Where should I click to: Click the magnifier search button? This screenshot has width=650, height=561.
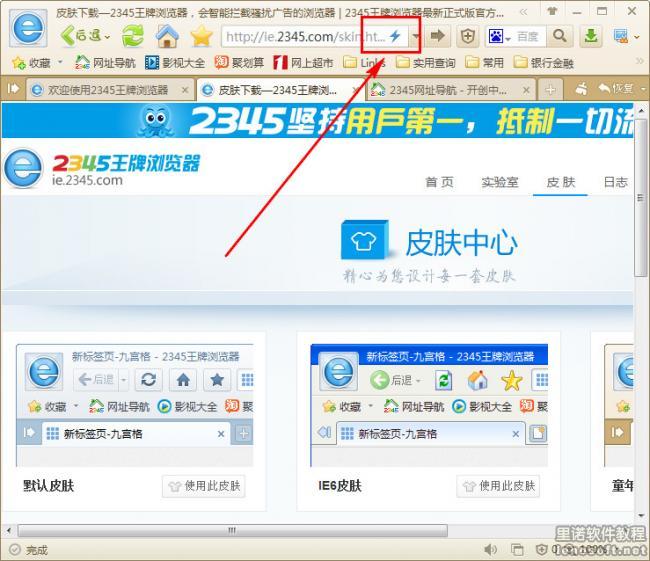(560, 36)
